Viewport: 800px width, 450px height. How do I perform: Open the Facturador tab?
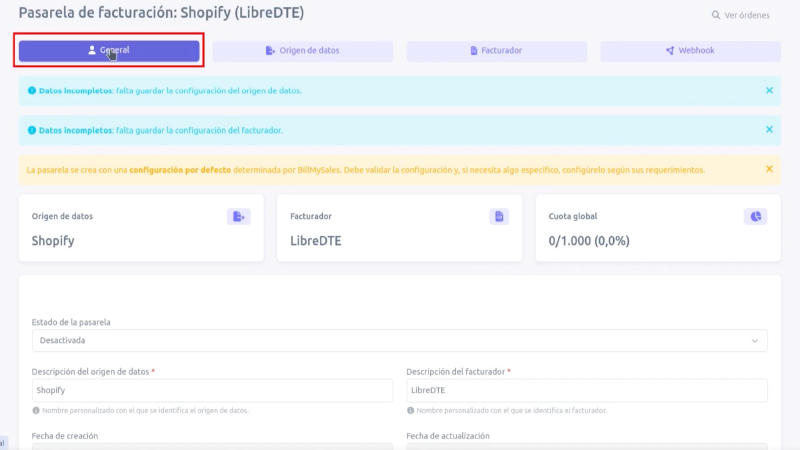click(496, 51)
